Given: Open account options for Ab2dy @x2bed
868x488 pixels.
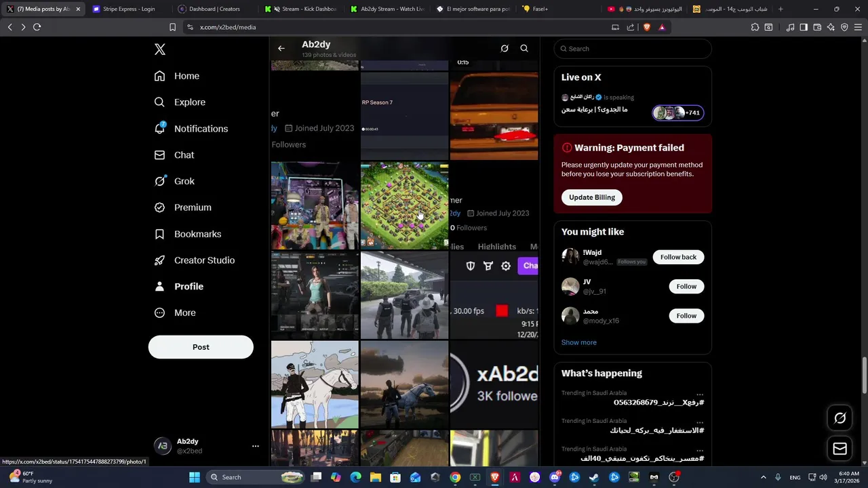Looking at the screenshot, I should 256,446.
